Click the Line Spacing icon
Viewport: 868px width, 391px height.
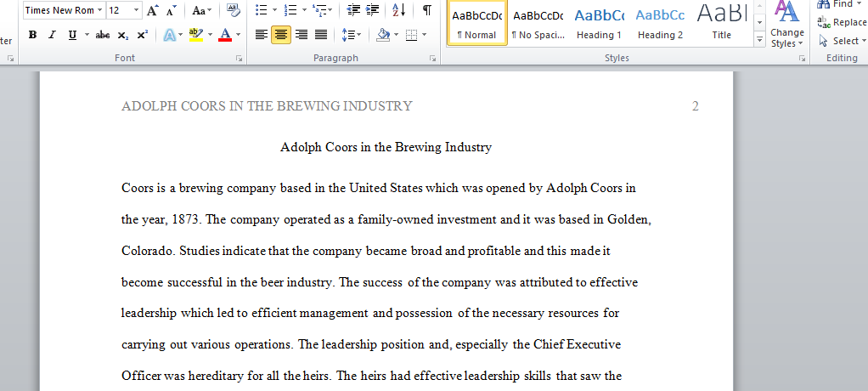coord(347,35)
